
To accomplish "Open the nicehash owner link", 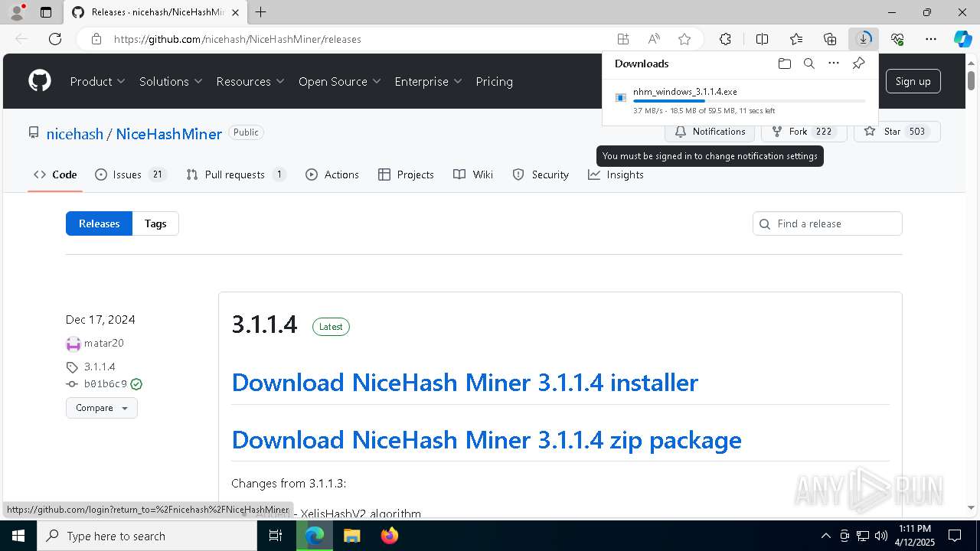I will (74, 134).
